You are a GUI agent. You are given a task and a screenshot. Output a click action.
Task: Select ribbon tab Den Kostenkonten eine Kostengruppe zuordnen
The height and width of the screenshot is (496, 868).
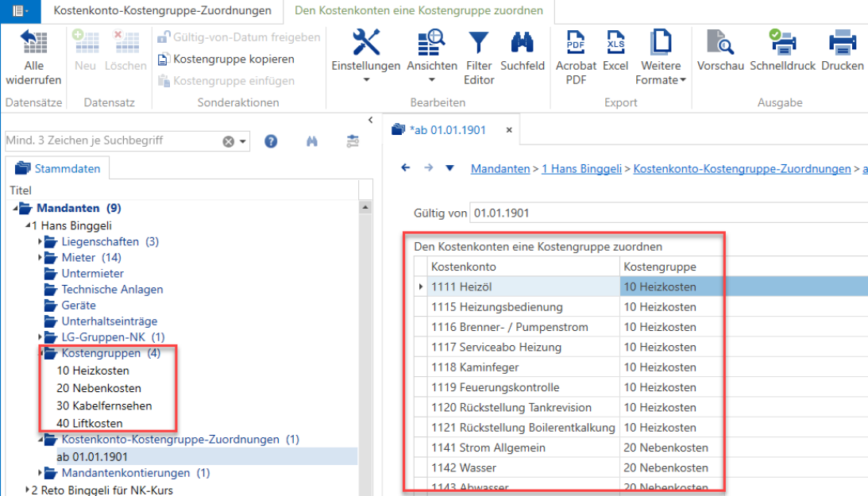[x=419, y=10]
